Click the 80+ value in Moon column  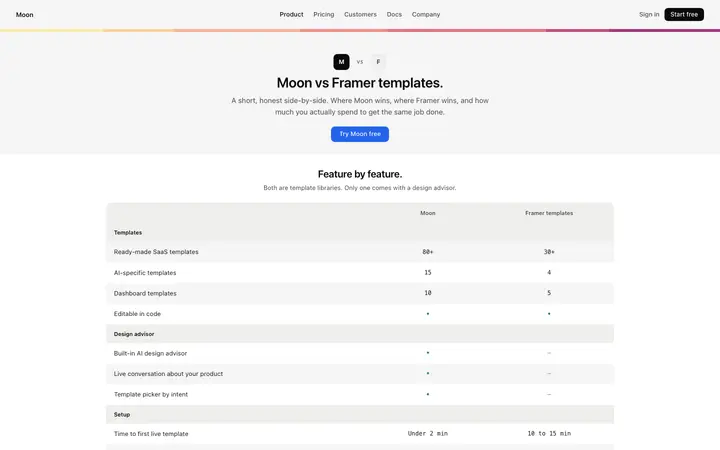coord(428,252)
